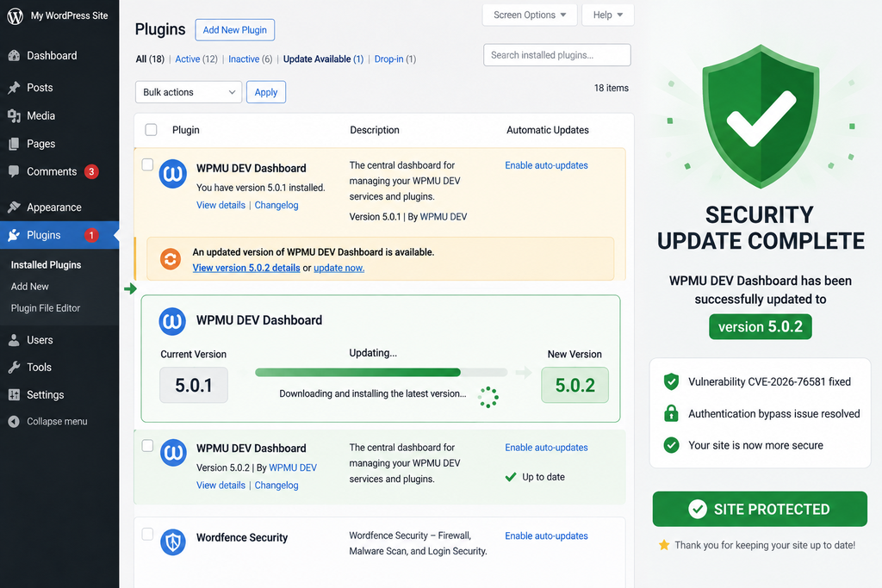Click the green update progress bar
882x588 pixels.
(382, 372)
